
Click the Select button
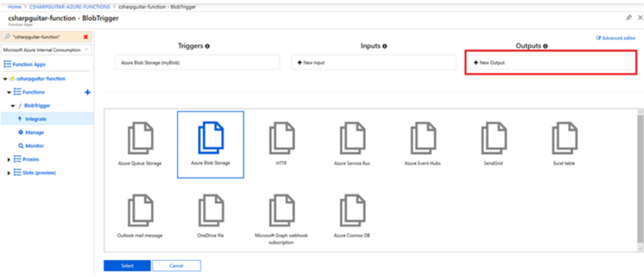[x=127, y=266]
